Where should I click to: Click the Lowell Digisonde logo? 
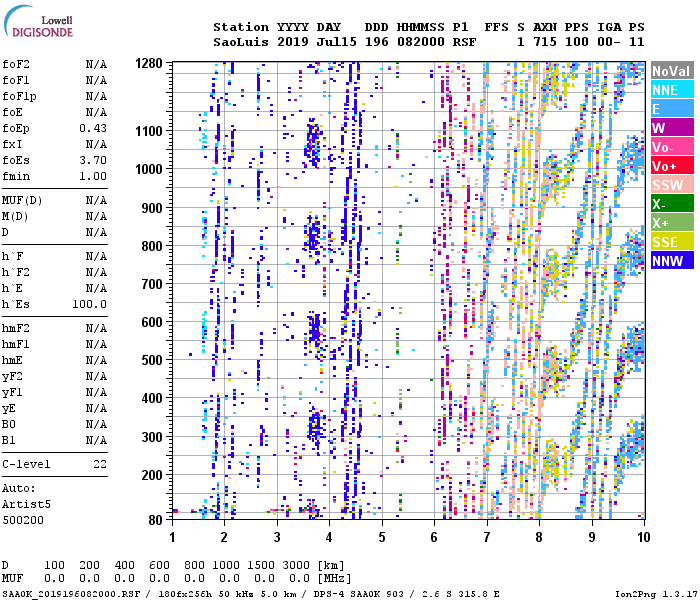pos(38,21)
